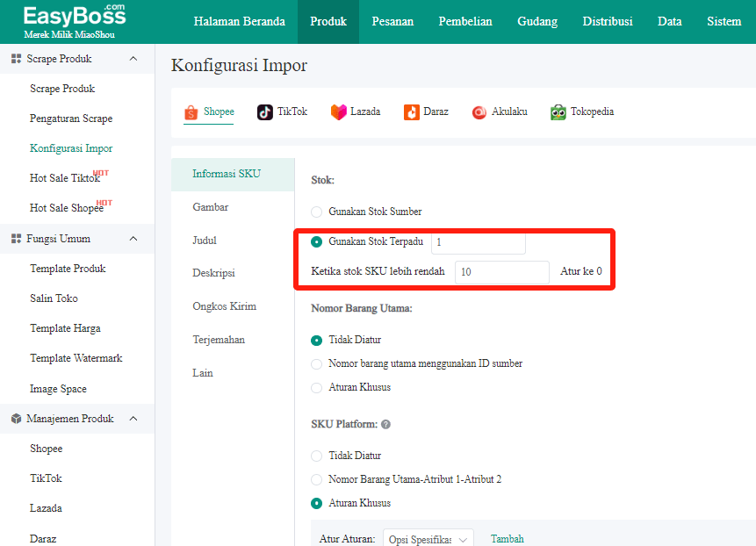
Task: Click the Fungsi Umum grid icon
Action: (17, 239)
